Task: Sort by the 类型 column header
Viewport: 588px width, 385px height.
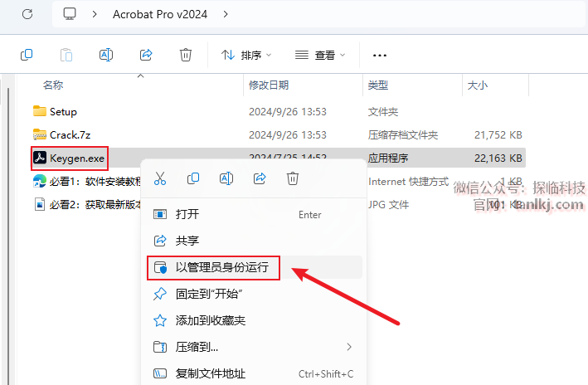Action: (x=378, y=85)
